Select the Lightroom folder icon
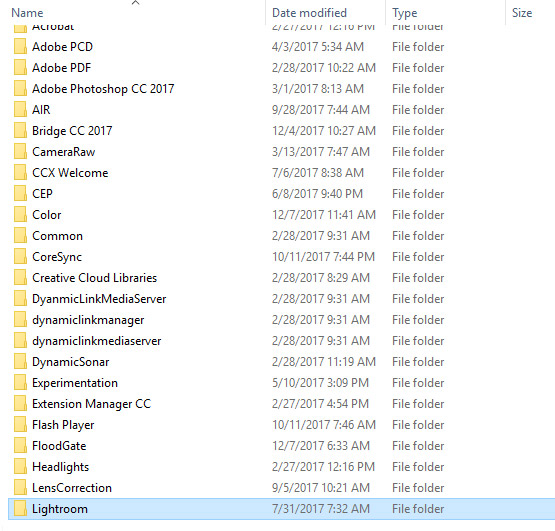Screen dimensions: 555x531 pos(21,509)
